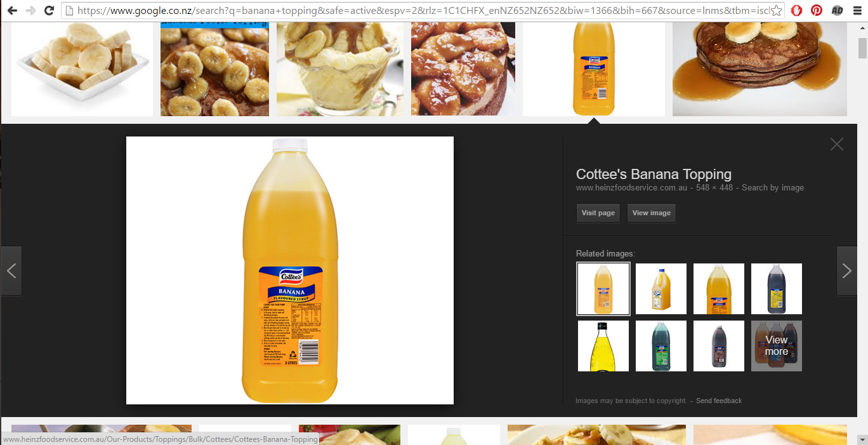Open the Chrome hamburger menu
This screenshot has width=868, height=445.
857,10
